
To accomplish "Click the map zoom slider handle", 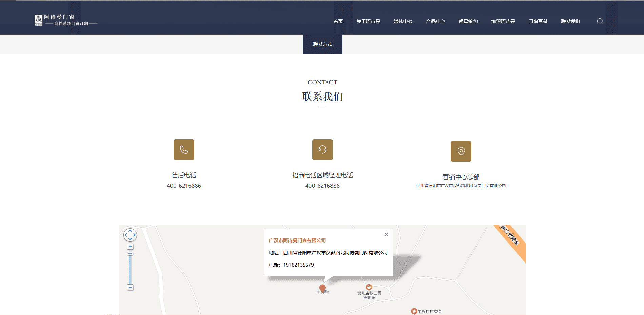I will (x=130, y=254).
